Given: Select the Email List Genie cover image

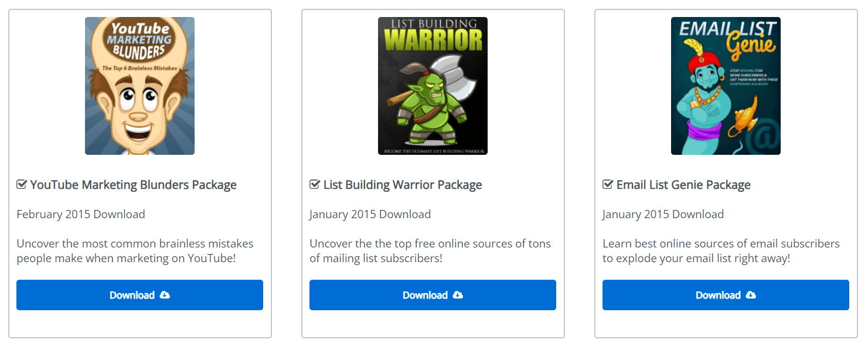Looking at the screenshot, I should pyautogui.click(x=726, y=86).
